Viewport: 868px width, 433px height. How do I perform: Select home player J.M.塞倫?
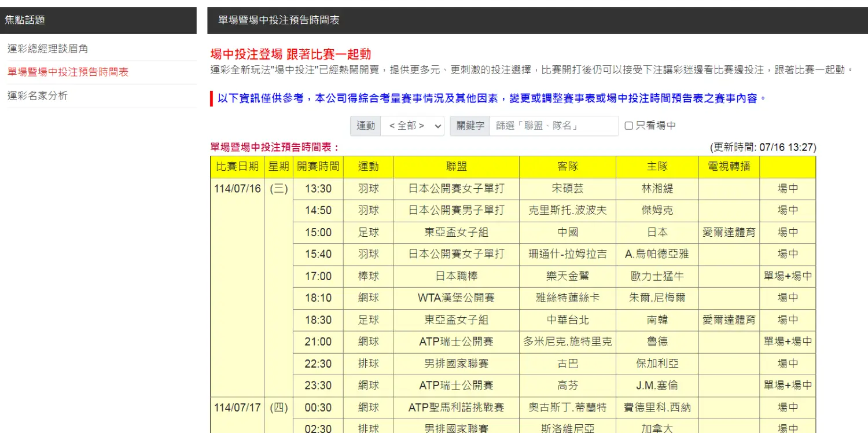[657, 386]
